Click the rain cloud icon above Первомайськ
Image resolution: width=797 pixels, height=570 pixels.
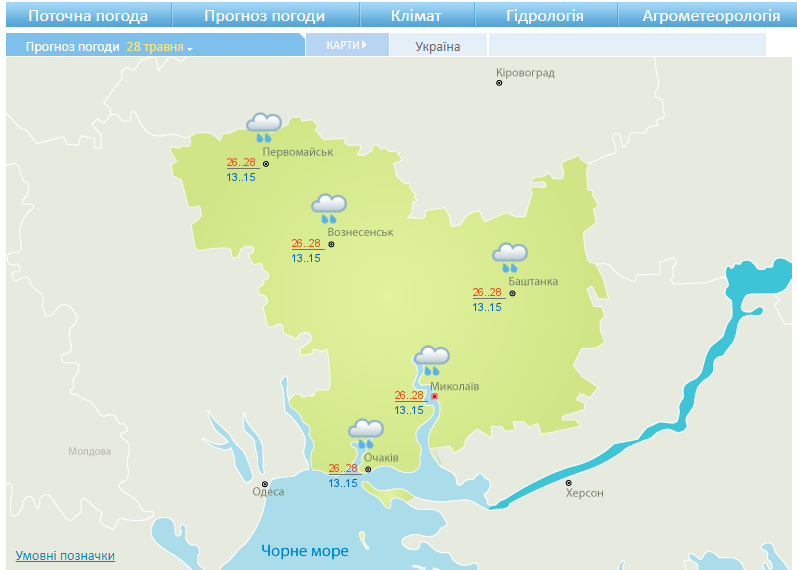point(264,127)
